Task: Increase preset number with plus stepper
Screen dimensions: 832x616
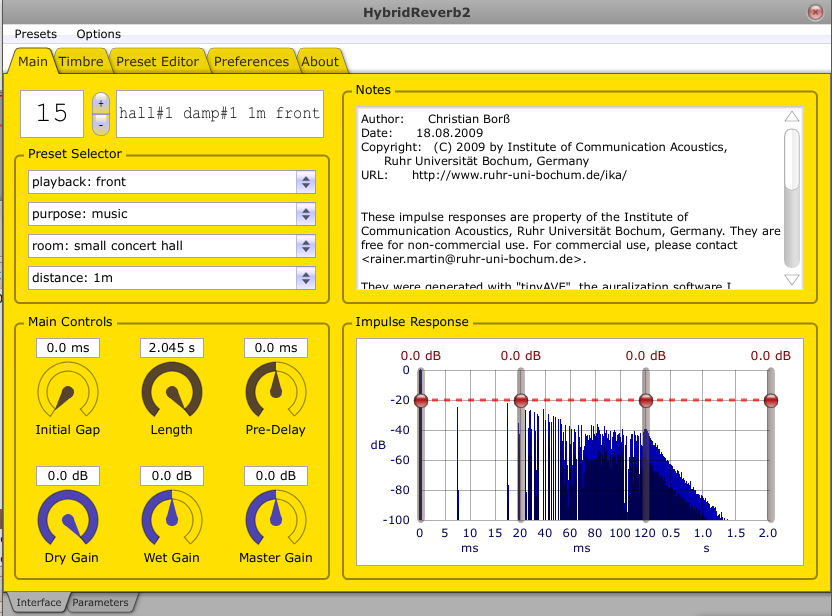Action: pos(101,104)
